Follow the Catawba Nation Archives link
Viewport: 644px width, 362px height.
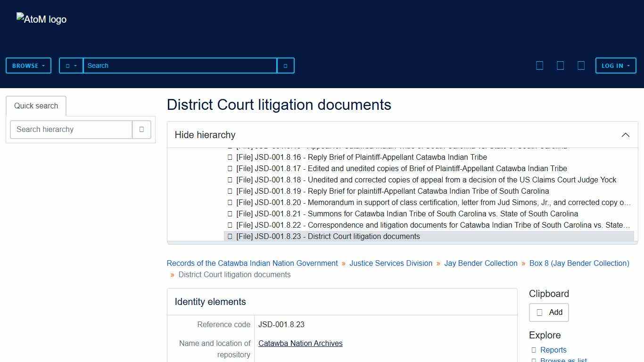point(300,343)
